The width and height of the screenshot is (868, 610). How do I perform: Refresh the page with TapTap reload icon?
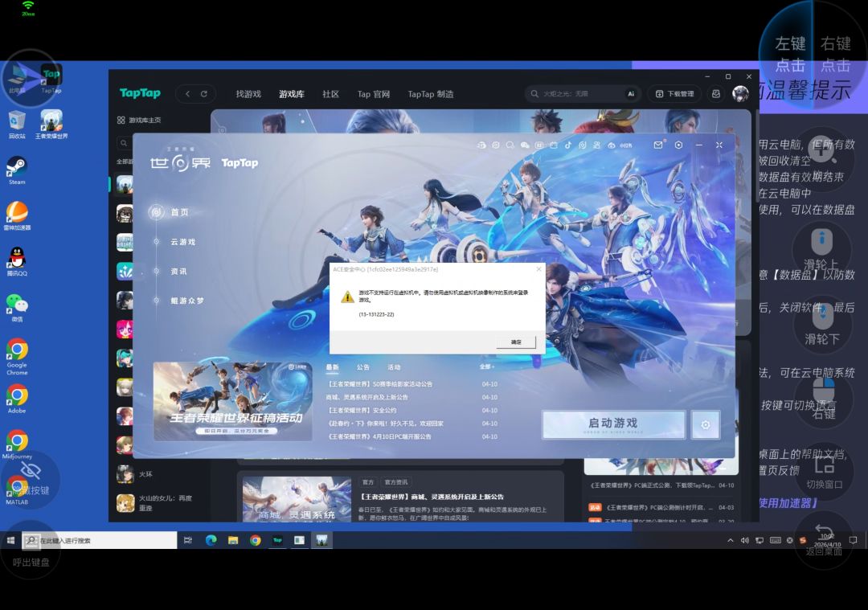203,93
